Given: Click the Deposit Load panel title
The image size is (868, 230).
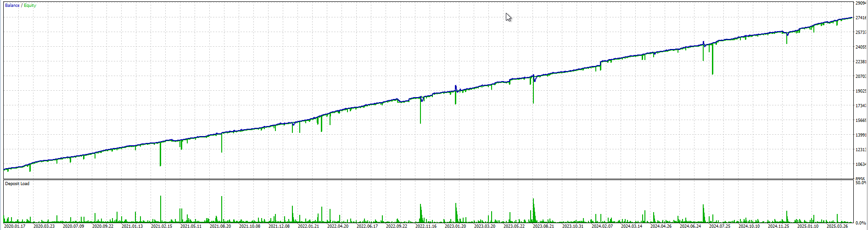Looking at the screenshot, I should [x=17, y=184].
